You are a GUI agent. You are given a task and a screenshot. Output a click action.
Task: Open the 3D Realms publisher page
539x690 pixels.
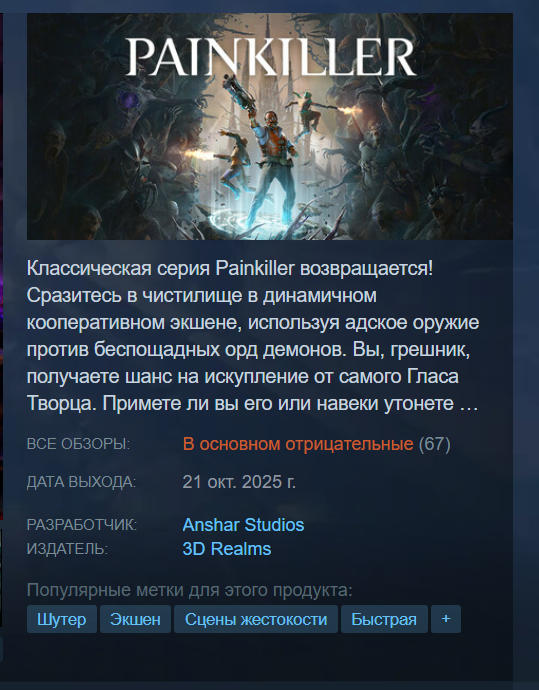[227, 549]
